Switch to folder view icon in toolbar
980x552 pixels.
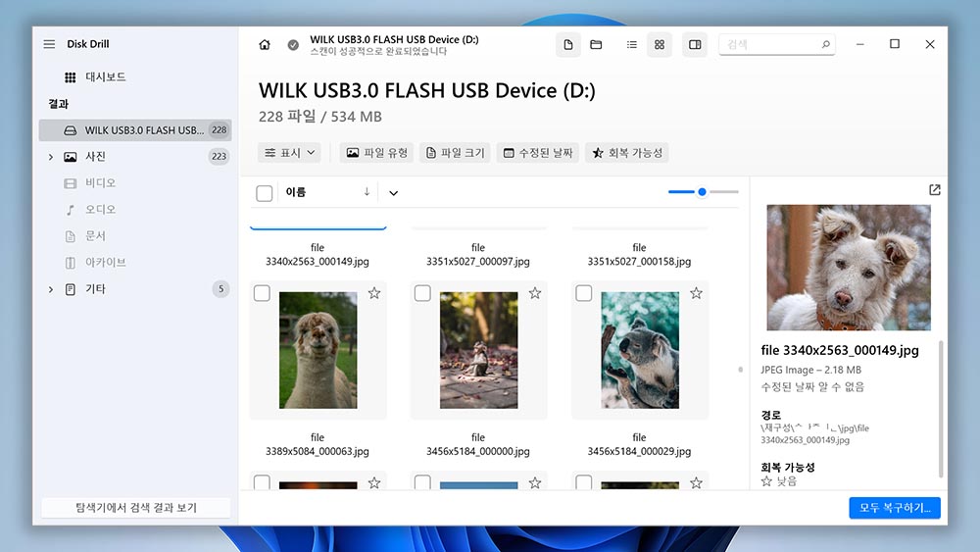pos(596,45)
